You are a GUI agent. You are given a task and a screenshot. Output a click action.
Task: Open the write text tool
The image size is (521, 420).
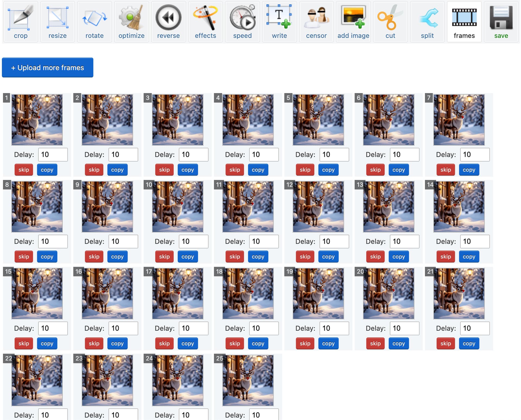(279, 22)
